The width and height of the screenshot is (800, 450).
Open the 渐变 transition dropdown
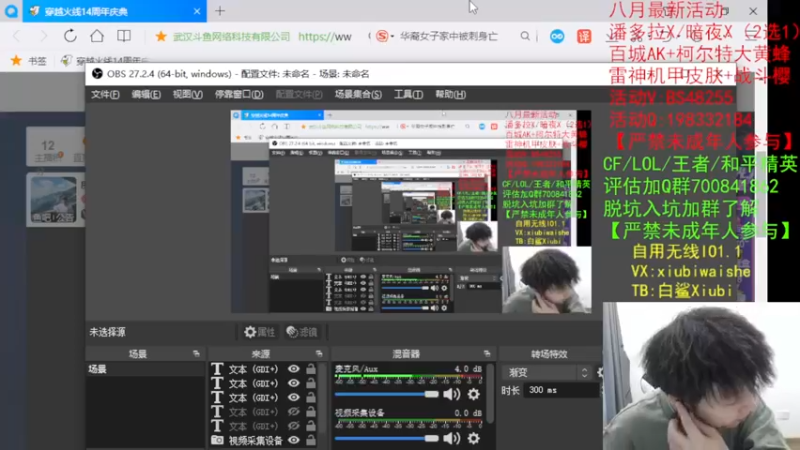(548, 372)
